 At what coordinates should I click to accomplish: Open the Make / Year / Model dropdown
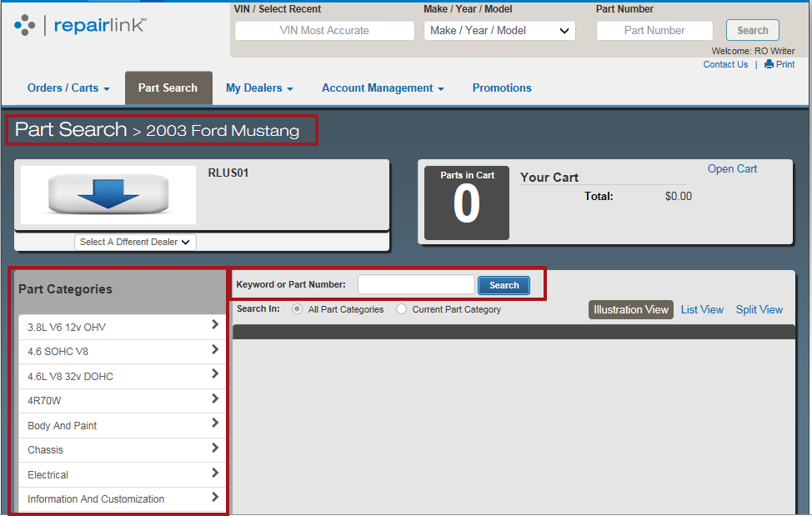pos(499,30)
